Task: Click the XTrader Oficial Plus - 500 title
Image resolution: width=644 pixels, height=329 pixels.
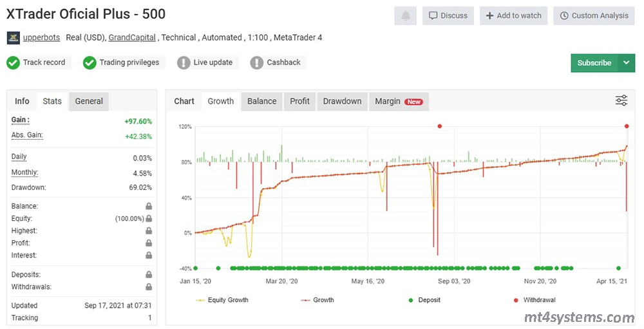Action: click(86, 14)
